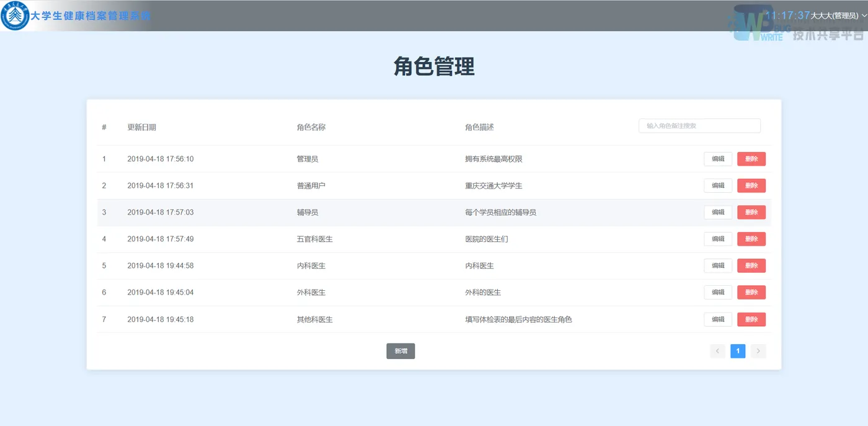Select date 2019-04-18 19:45:18 cell

tap(161, 319)
